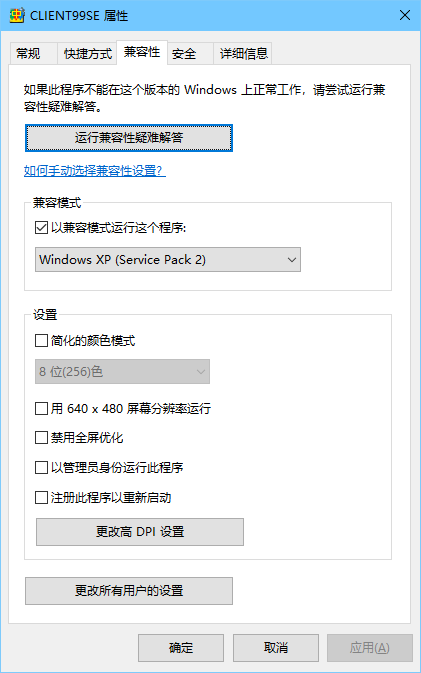Open link 如何手动选择兼容性设置?

pyautogui.click(x=94, y=171)
